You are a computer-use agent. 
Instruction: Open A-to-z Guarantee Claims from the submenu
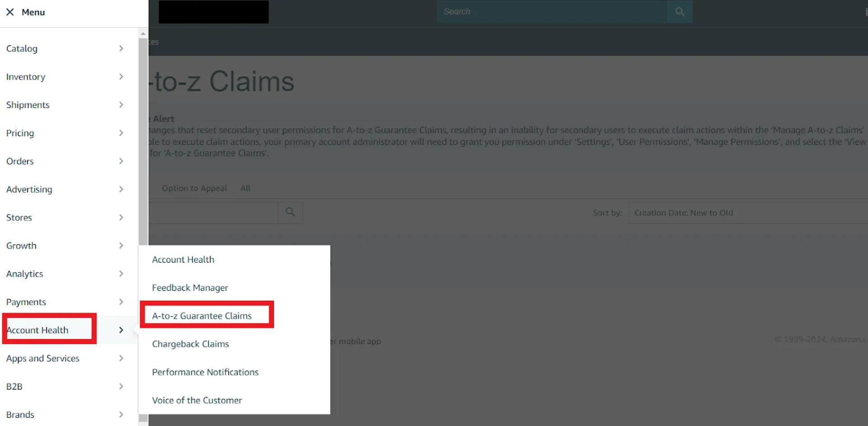[202, 316]
